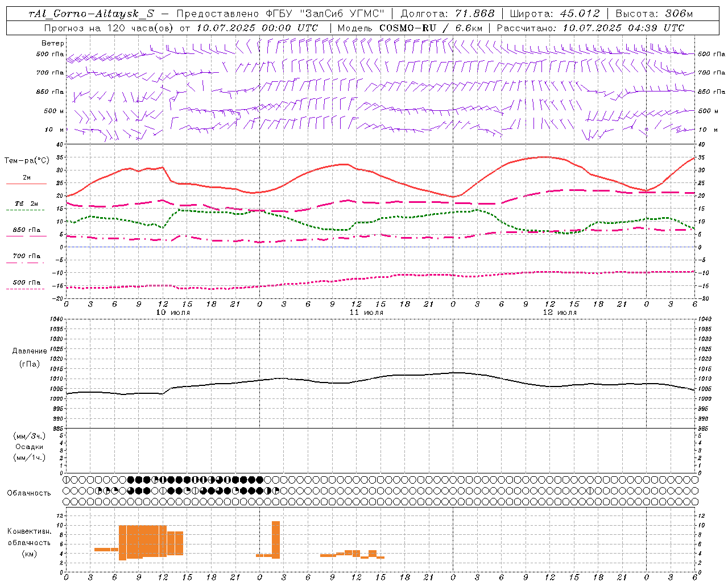Click the text Предоставлено ФГБУ "ЗапСиб УГМС"
The image size is (728, 582).
tap(281, 14)
